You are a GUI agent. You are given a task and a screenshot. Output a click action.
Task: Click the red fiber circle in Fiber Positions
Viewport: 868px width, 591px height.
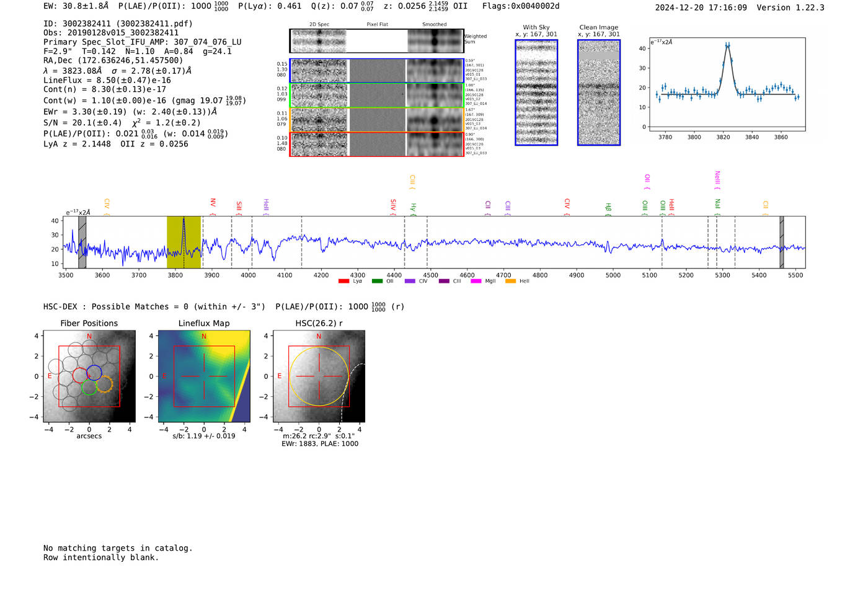coord(81,375)
